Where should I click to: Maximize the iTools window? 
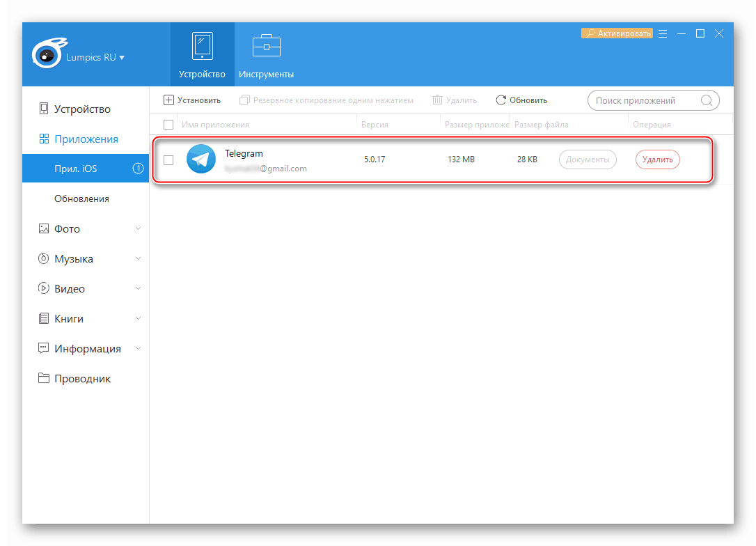(x=700, y=33)
